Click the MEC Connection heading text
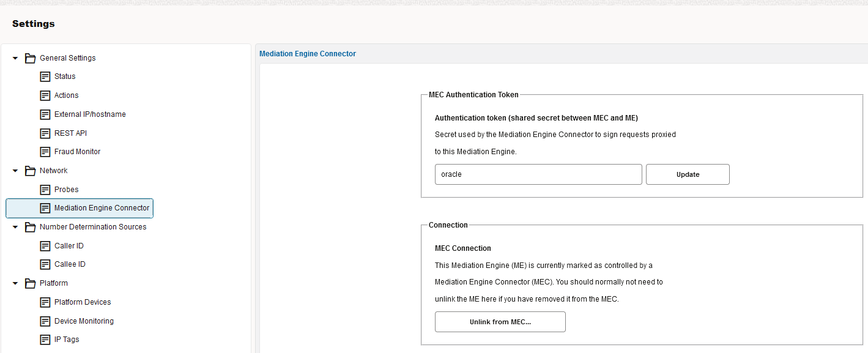Viewport: 868px width, 353px height. (463, 248)
